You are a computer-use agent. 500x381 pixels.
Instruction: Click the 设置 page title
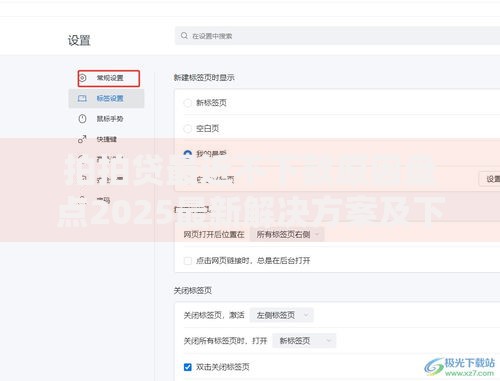[79, 40]
